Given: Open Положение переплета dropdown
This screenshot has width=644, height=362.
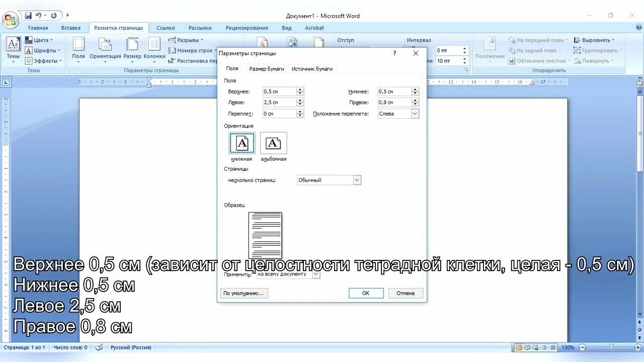Looking at the screenshot, I should pyautogui.click(x=415, y=114).
